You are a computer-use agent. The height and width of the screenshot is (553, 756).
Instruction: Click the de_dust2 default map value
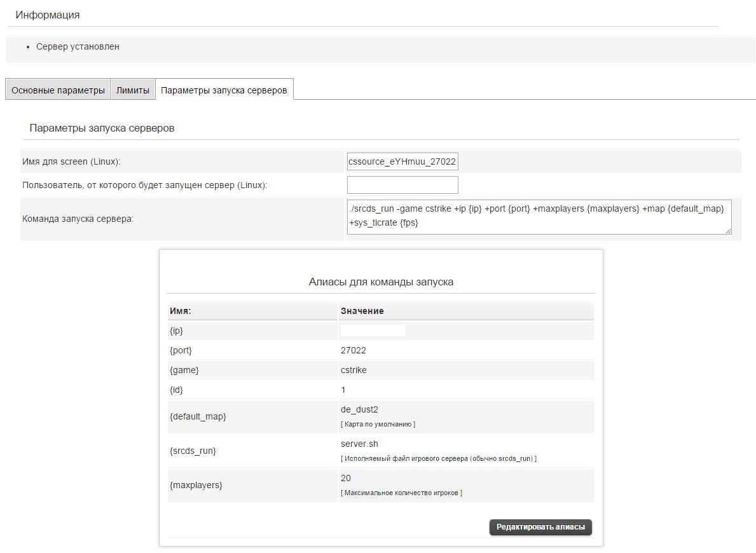359,409
